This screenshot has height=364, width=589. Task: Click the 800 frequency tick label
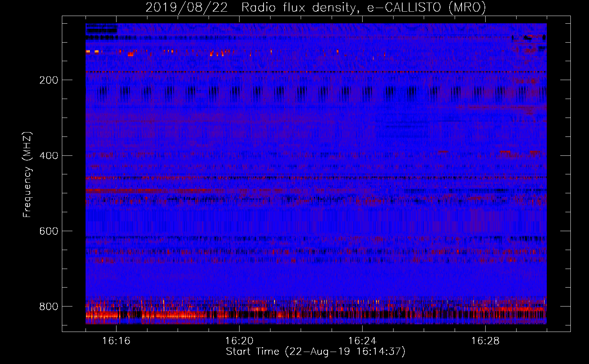click(49, 306)
